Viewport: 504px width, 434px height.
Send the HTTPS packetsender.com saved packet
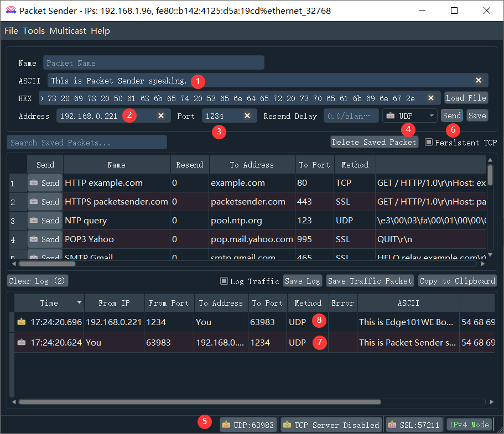coord(45,202)
